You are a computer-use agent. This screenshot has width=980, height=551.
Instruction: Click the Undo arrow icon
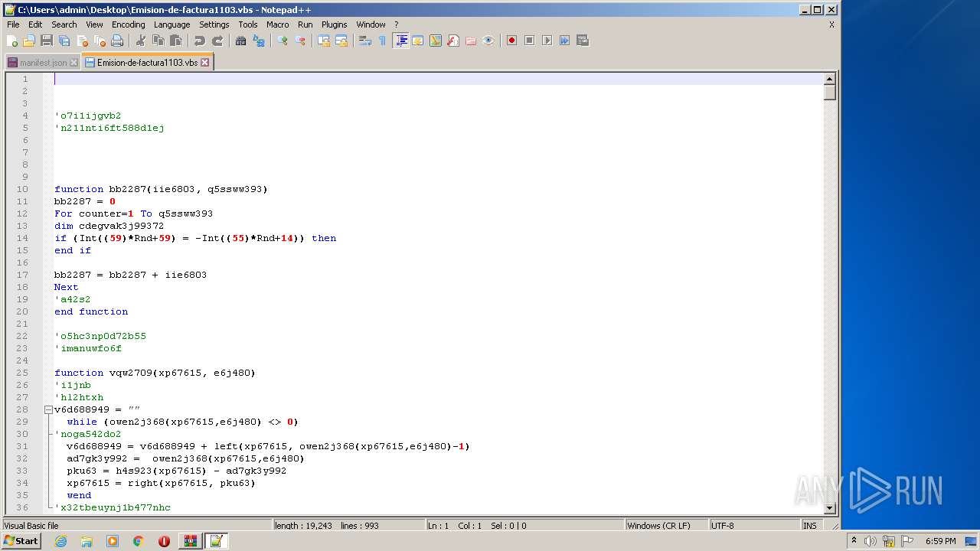point(200,41)
